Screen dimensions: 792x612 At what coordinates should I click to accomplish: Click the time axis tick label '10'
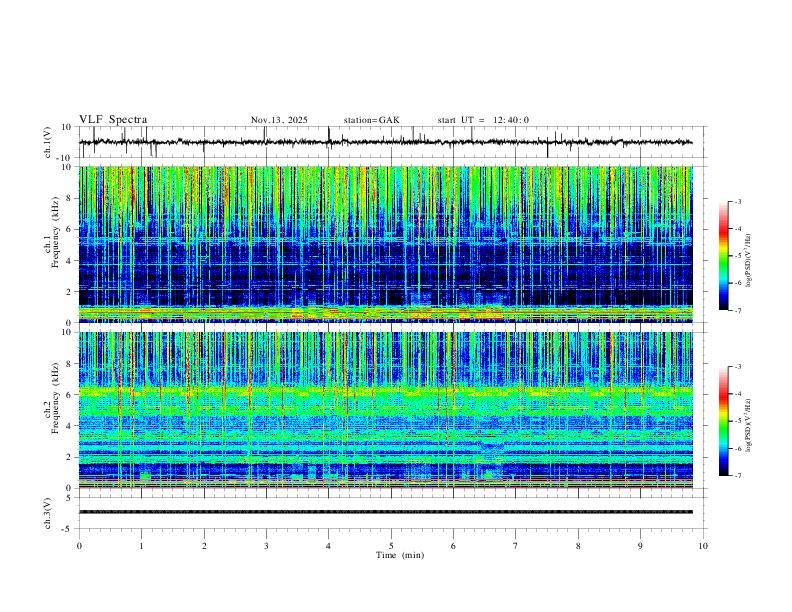(x=703, y=546)
